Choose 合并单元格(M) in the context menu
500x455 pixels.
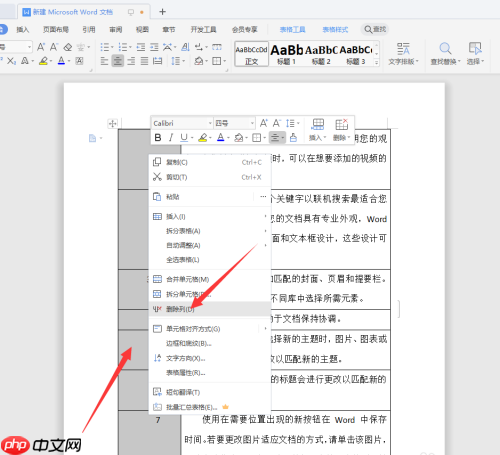click(x=210, y=279)
